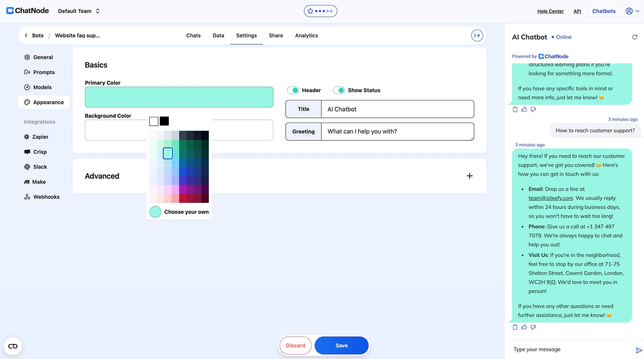Screen dimensions: 644x359
Task: Open the Default Team switcher
Action: coord(79,11)
